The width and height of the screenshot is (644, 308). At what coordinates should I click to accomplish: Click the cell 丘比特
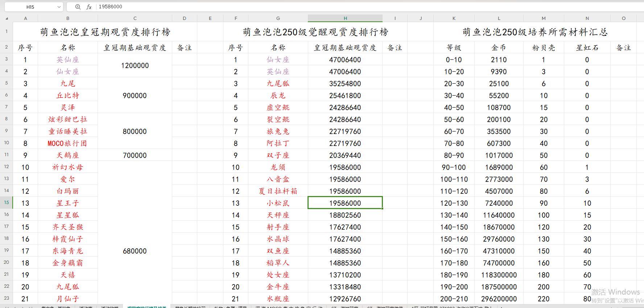(x=68, y=95)
